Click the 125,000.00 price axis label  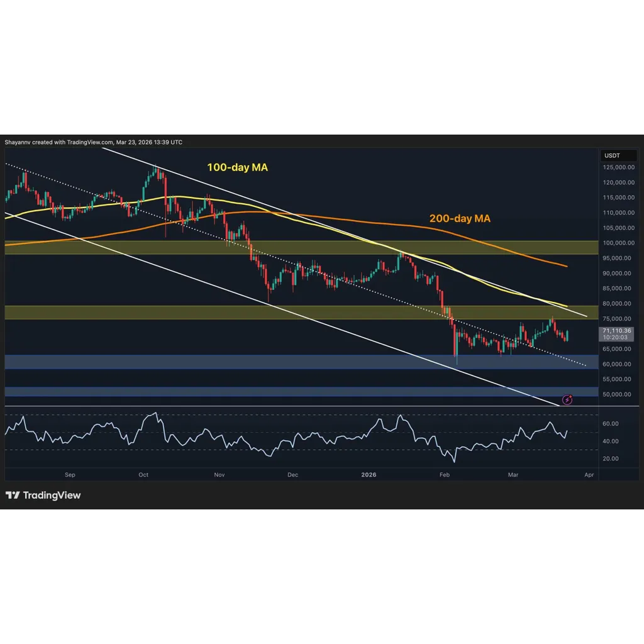[619, 167]
